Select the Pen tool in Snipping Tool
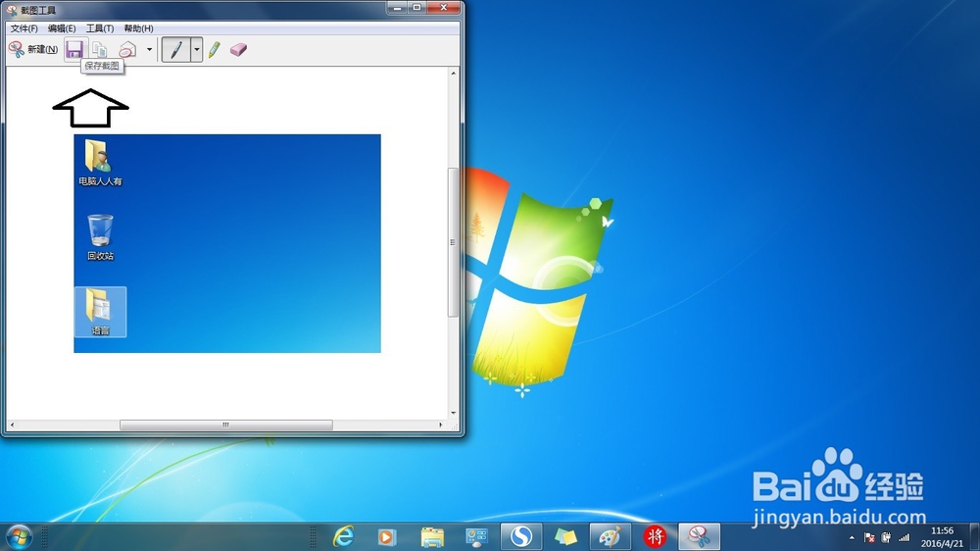Viewport: 980px width, 551px height. pos(176,49)
